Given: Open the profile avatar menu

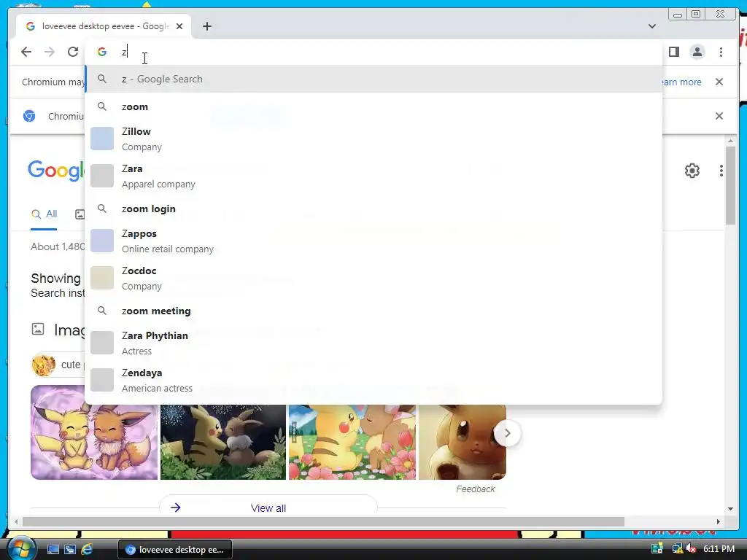Looking at the screenshot, I should 697,52.
